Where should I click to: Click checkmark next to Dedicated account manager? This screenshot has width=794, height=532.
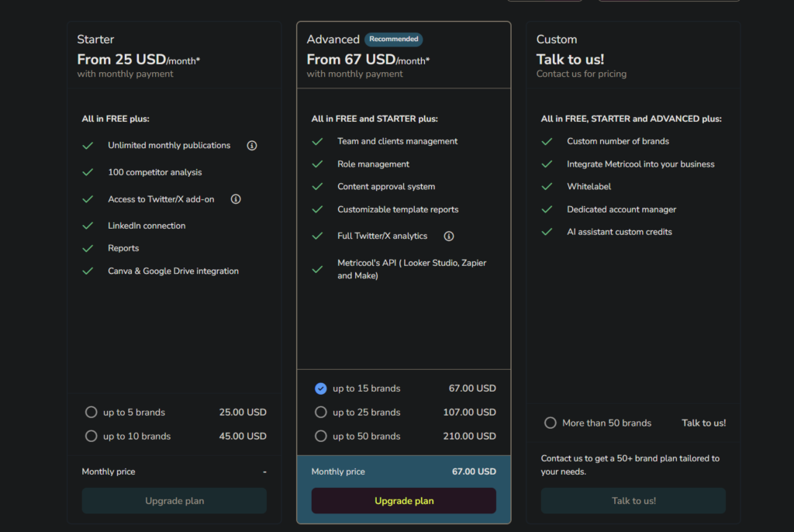click(x=547, y=209)
